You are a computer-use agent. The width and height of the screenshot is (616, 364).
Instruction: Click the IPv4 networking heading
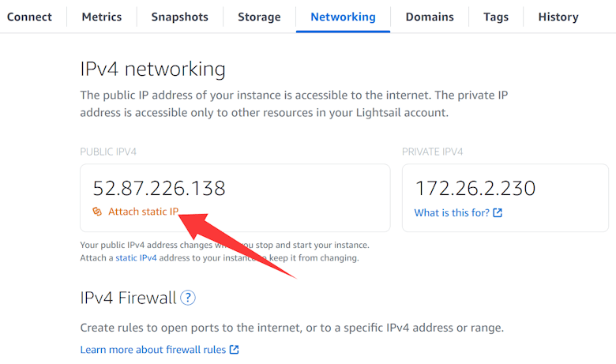coord(152,69)
